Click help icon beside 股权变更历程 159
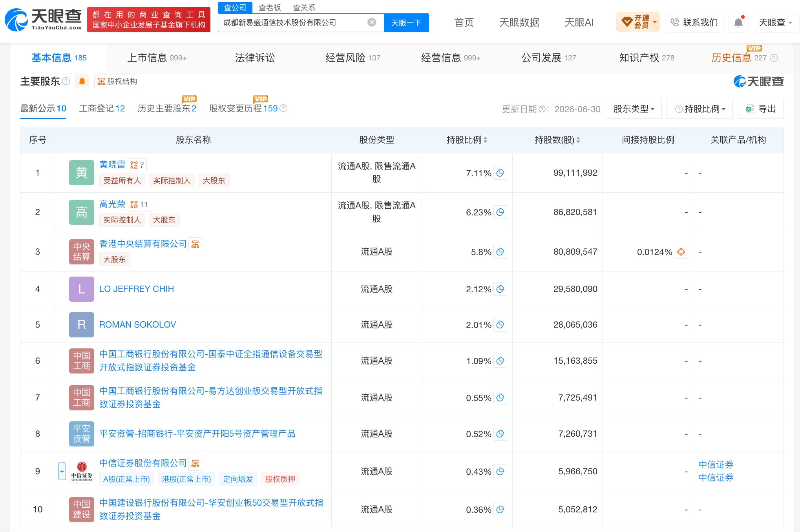This screenshot has height=532, width=800. (283, 108)
